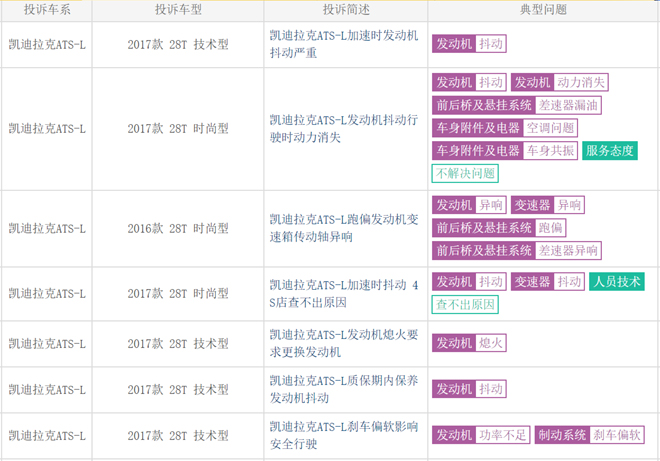Open complaint 发动机熄火要求更换发动机
The image size is (660, 461).
click(344, 343)
